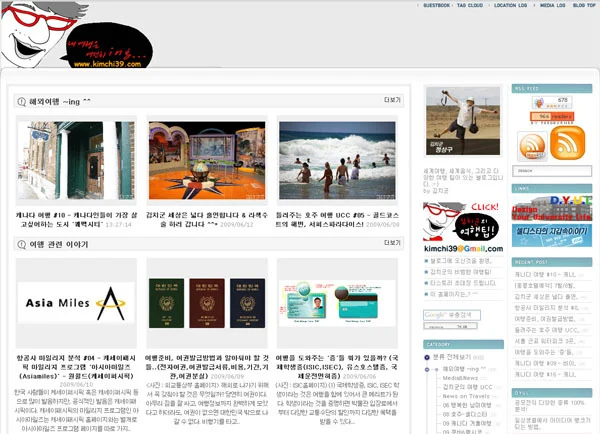
Task: Open the News on Travels category
Action: [x=466, y=396]
